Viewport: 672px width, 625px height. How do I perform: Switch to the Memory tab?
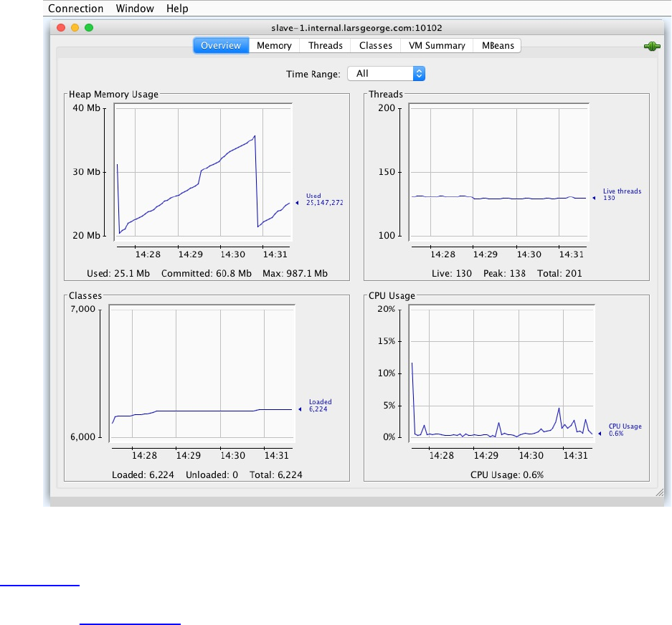point(274,46)
